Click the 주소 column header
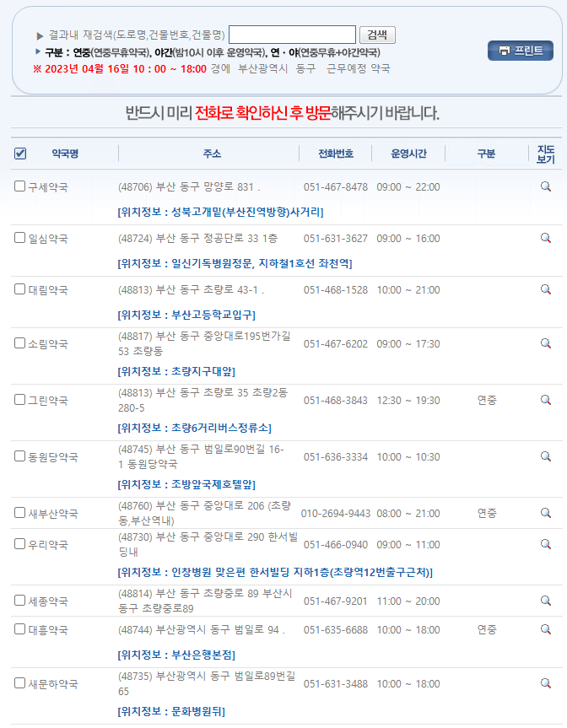The width and height of the screenshot is (567, 728). 212,154
